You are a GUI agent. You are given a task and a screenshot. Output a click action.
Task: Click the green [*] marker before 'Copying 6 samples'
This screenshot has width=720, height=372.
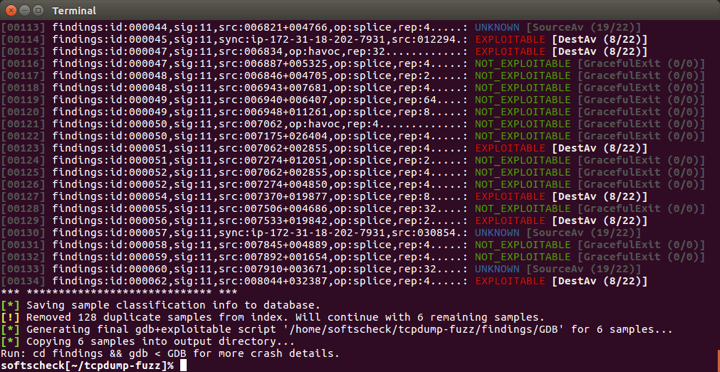coord(11,342)
